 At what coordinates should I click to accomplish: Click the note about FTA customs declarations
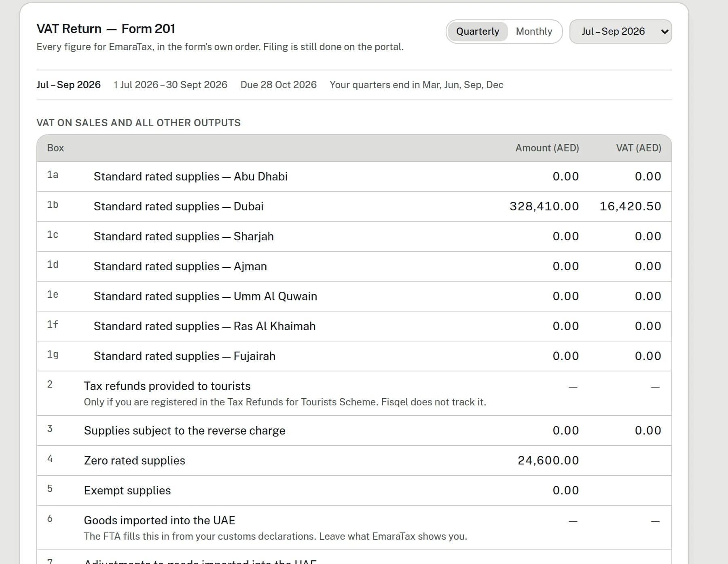(275, 536)
